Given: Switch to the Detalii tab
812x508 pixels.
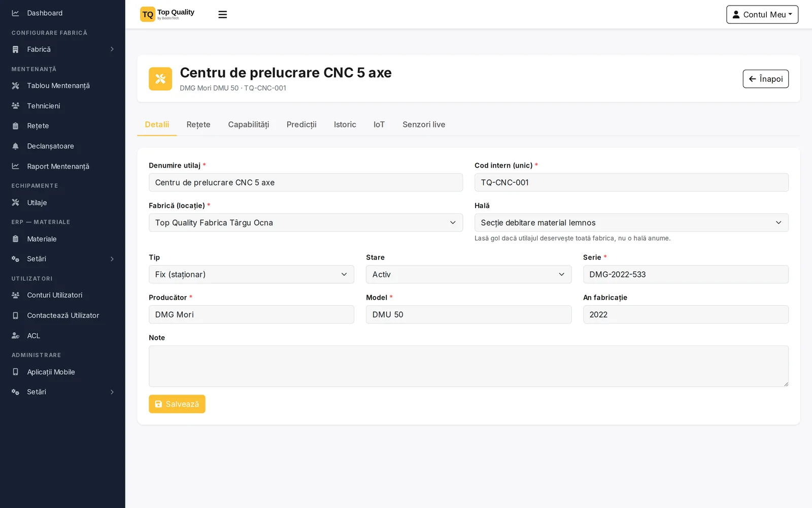Looking at the screenshot, I should click(x=157, y=124).
